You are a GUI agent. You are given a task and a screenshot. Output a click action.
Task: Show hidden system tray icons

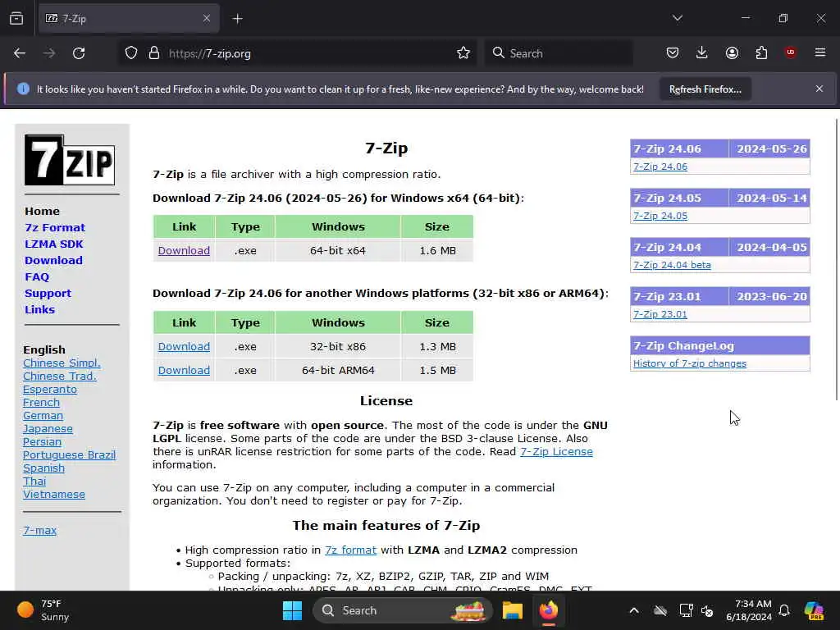(x=634, y=610)
